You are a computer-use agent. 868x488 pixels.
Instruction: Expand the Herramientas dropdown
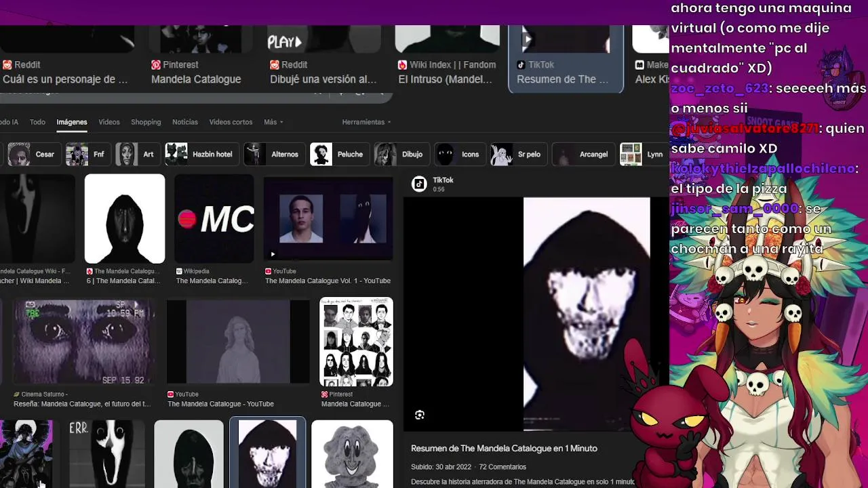click(x=367, y=122)
